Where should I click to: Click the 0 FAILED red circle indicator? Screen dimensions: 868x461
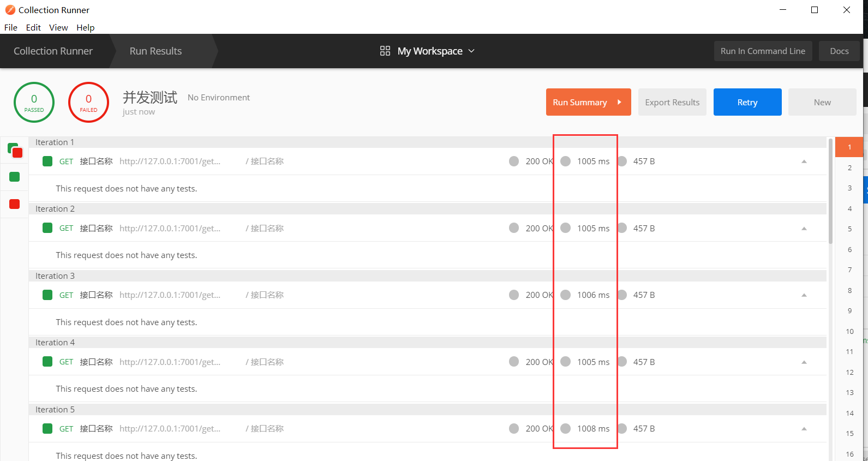click(x=88, y=102)
